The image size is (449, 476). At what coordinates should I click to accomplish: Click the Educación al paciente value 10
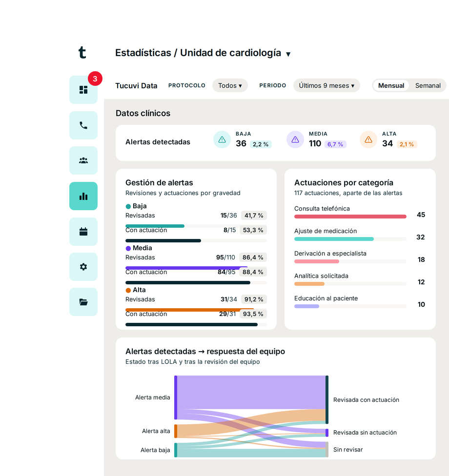click(x=421, y=305)
